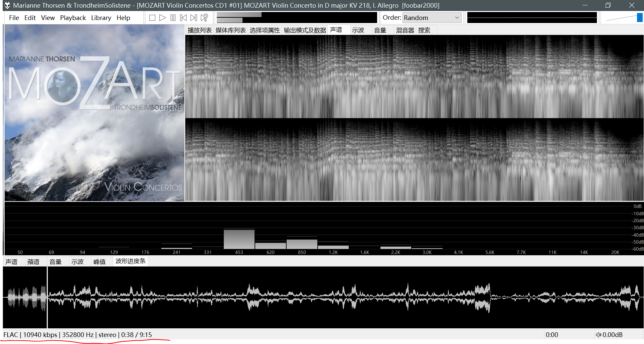
Task: Click the foobar2000 app icon in title bar
Action: pos(7,5)
